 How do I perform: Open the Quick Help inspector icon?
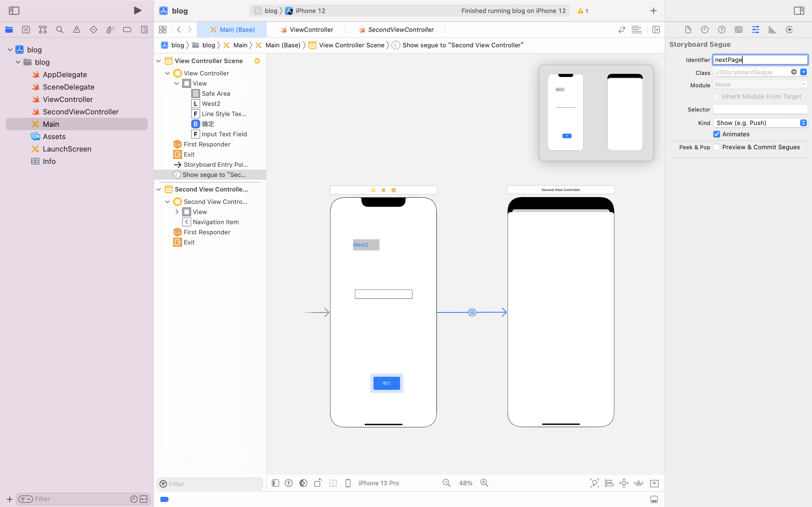pyautogui.click(x=721, y=30)
